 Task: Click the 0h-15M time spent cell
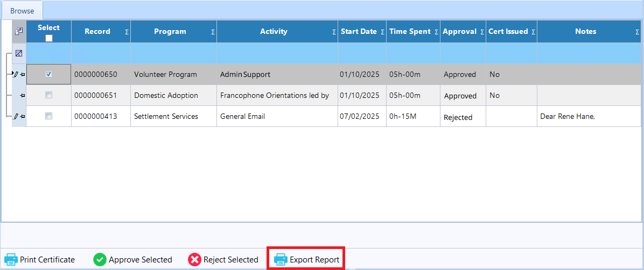pyautogui.click(x=413, y=117)
